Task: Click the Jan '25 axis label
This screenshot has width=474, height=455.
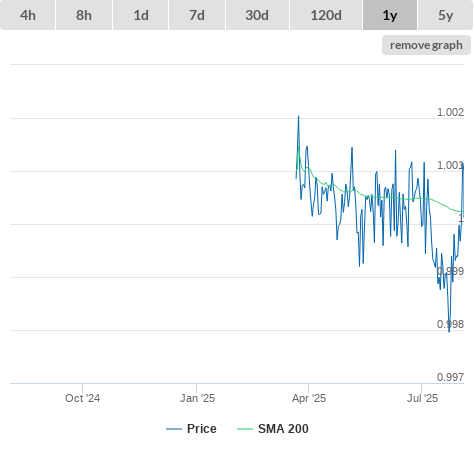Action: pos(197,398)
